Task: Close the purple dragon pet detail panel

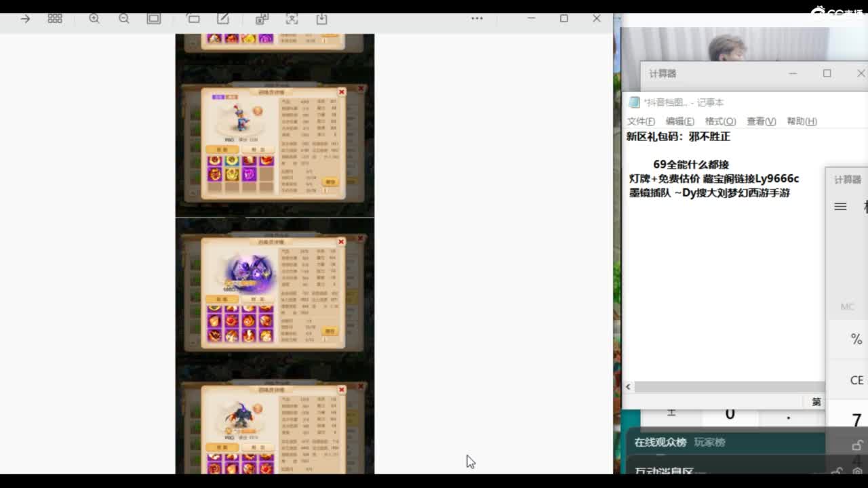Action: click(x=341, y=242)
